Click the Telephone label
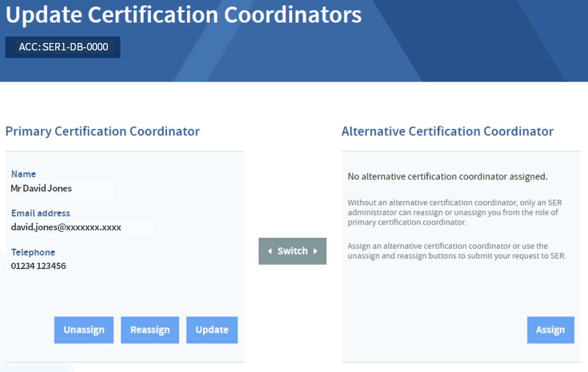Screen dimensions: 588x372 (33, 252)
